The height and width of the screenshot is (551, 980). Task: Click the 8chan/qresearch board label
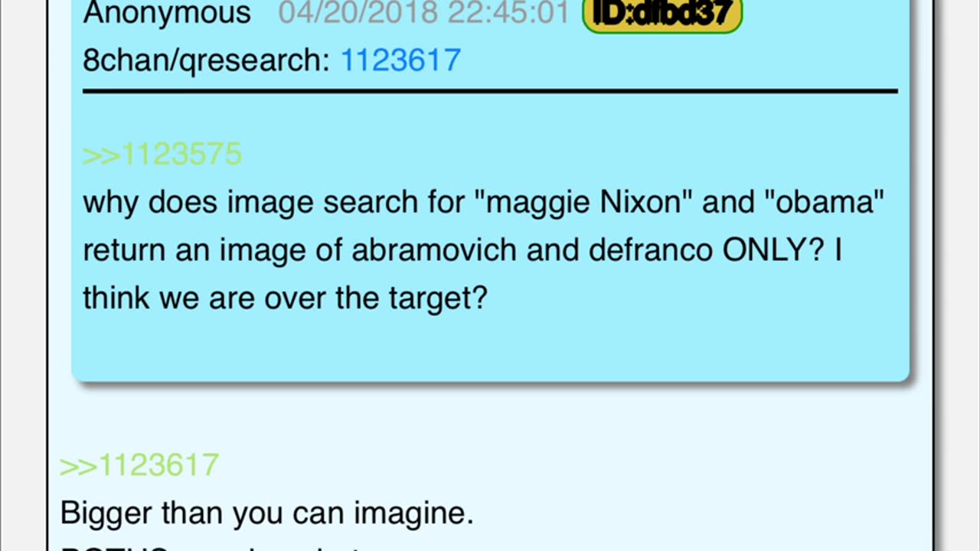click(x=206, y=60)
